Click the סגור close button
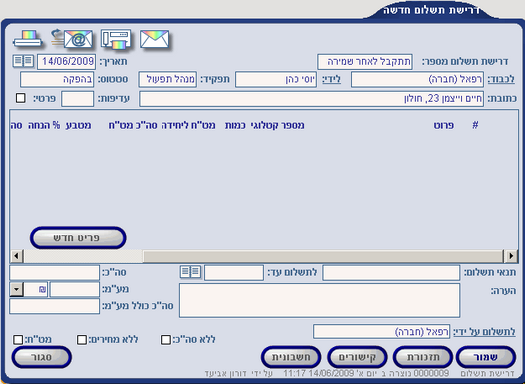525x384 pixels. point(42,357)
